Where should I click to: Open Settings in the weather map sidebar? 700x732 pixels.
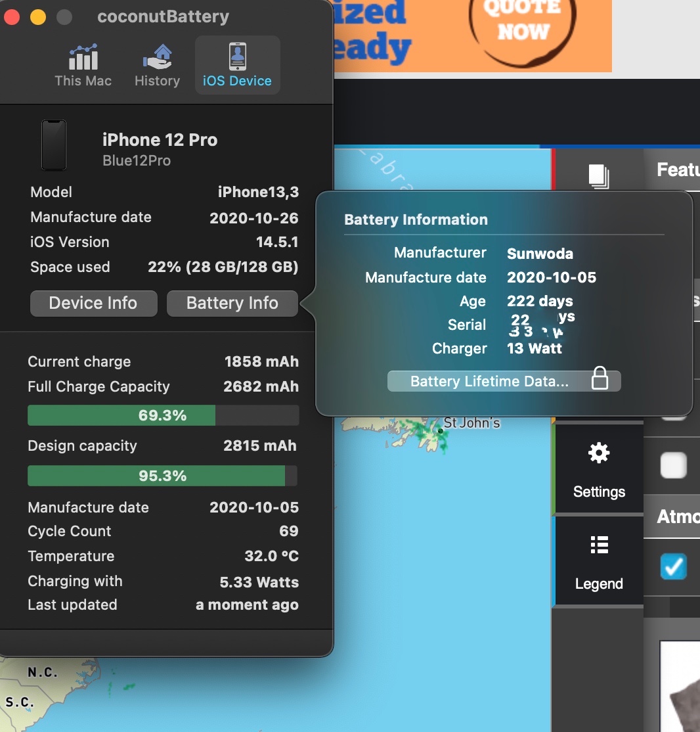599,469
